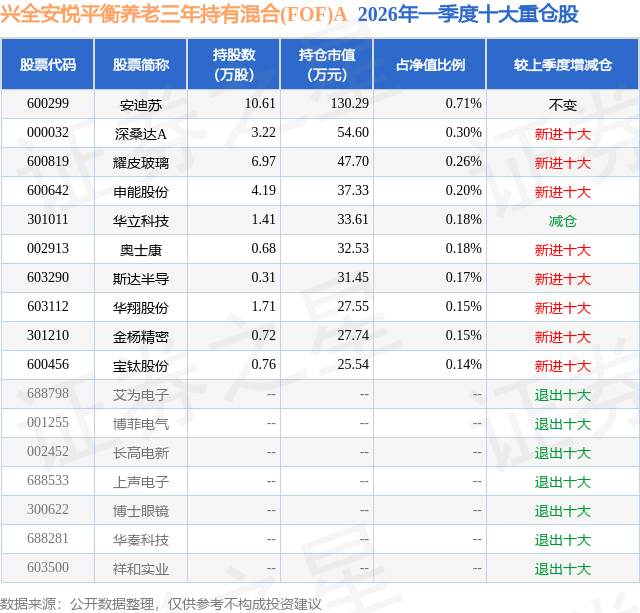Select stock code 001255

click(x=48, y=422)
